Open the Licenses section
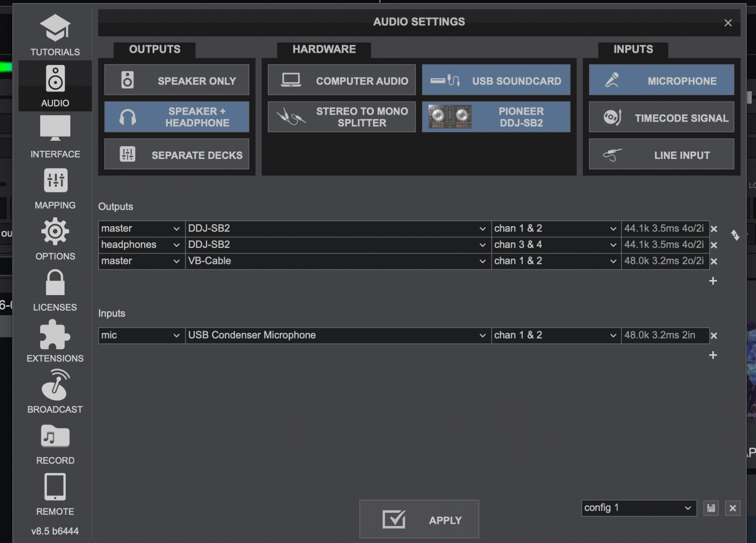Viewport: 756px width, 543px height. 55,291
